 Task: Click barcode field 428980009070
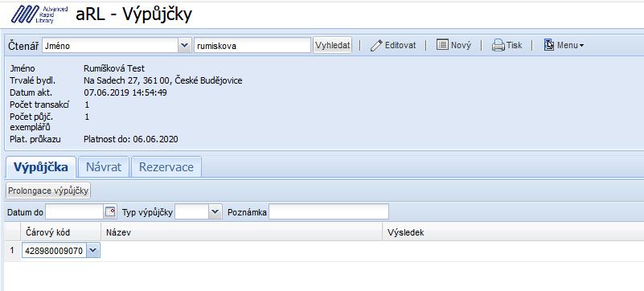[54, 251]
